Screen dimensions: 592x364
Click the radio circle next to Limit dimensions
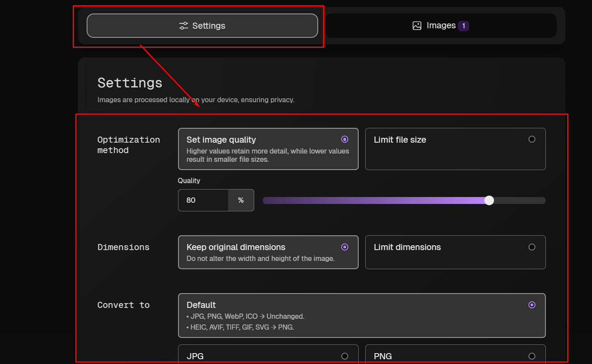532,247
